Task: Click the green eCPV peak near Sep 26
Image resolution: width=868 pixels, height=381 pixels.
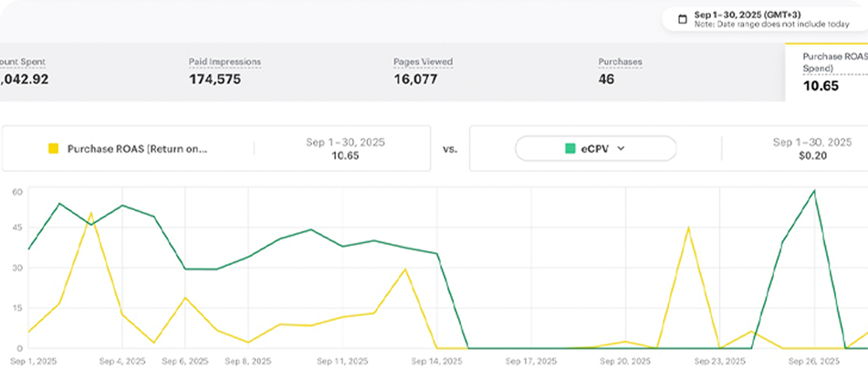Action: point(814,191)
